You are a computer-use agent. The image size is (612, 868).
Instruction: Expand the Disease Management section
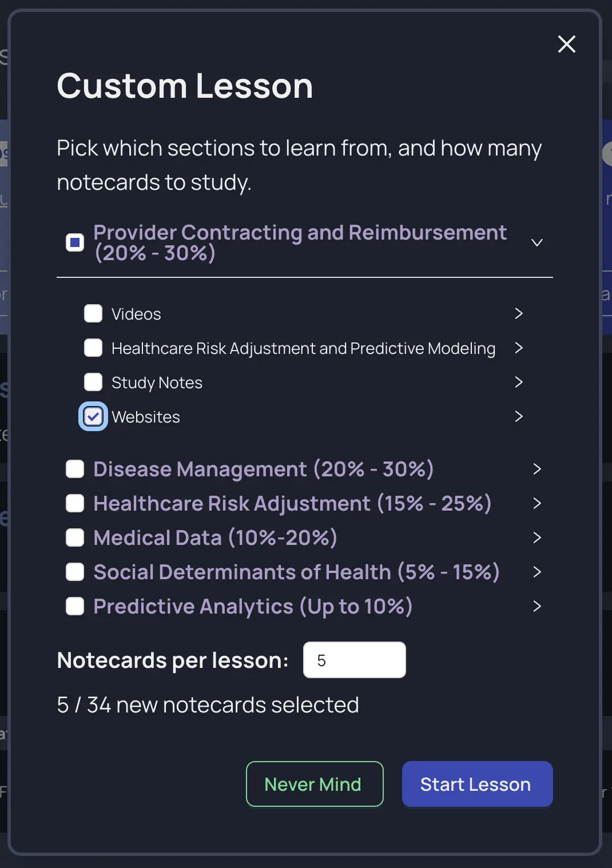pos(537,469)
